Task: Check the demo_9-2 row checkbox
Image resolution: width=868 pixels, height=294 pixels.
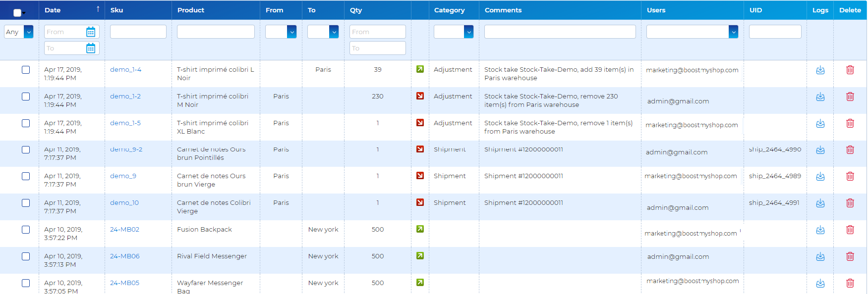Action: 26,149
